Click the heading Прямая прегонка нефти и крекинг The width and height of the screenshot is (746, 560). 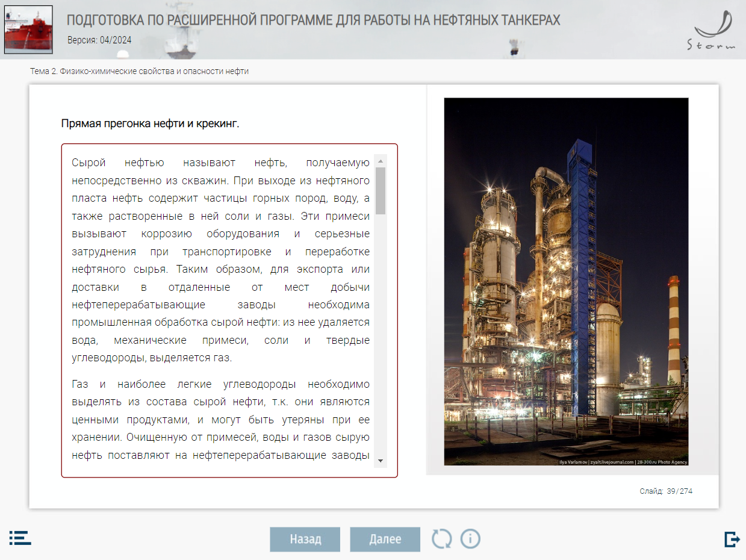coord(151,123)
